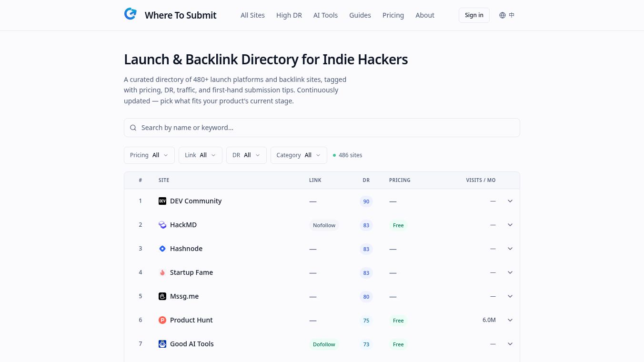Screen dimensions: 644x362
Task: Open the DR filter dropdown
Action: pyautogui.click(x=246, y=155)
